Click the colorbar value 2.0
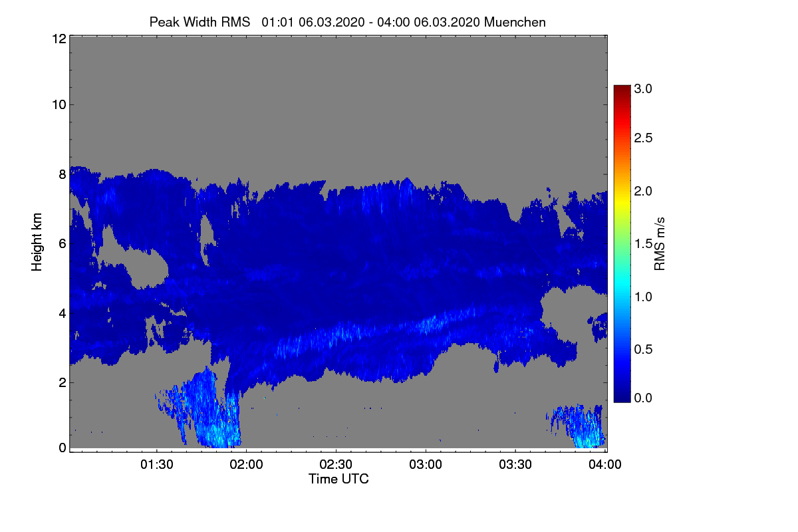This screenshot has height=532, width=798. point(643,192)
